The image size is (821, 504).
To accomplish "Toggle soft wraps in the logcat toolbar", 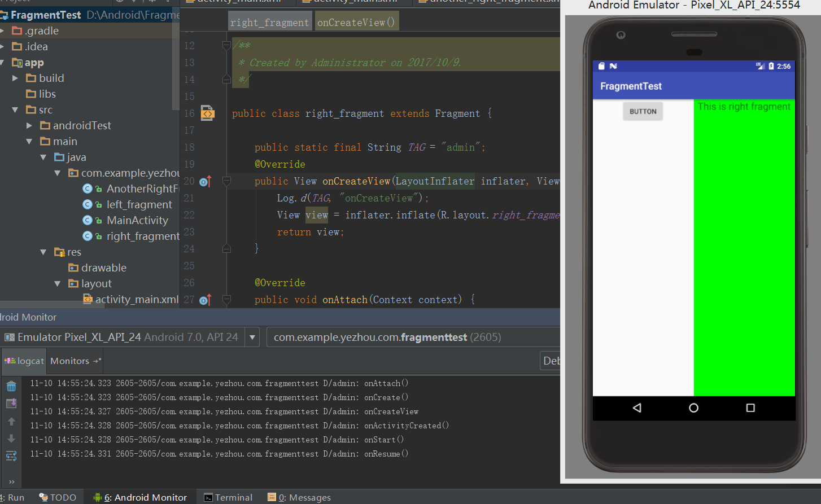I will point(11,456).
